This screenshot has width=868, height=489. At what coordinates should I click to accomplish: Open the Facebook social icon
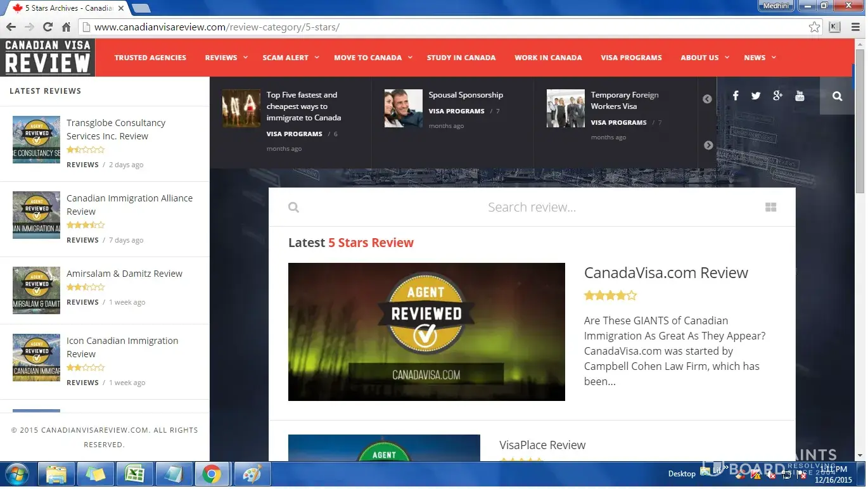point(736,96)
